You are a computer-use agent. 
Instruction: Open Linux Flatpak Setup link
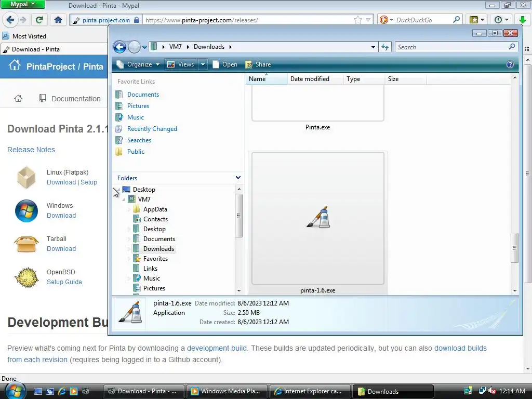(x=89, y=182)
